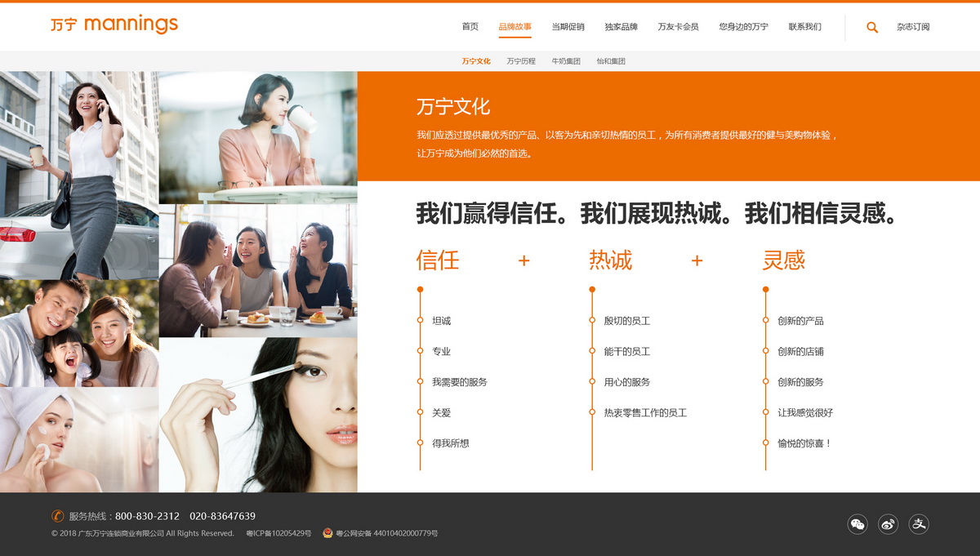Switch to 牛奶集团 sub-tab
Image resolution: width=980 pixels, height=556 pixels.
(566, 61)
